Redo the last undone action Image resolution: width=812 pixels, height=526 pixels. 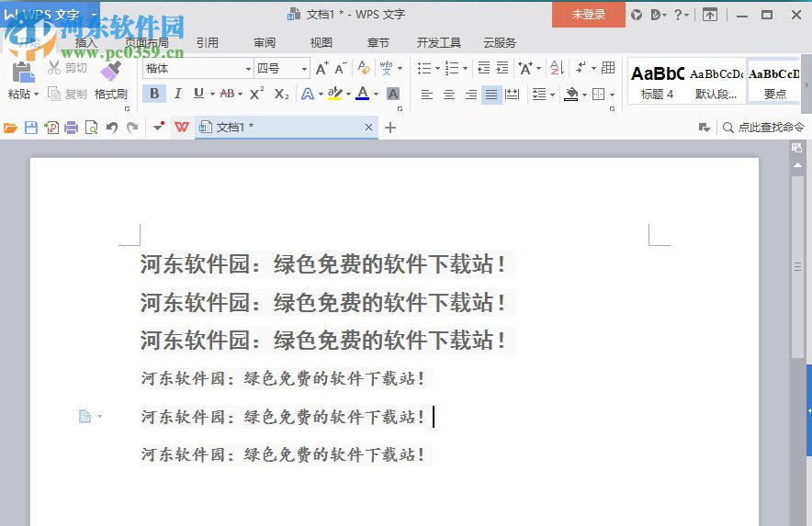[x=132, y=128]
